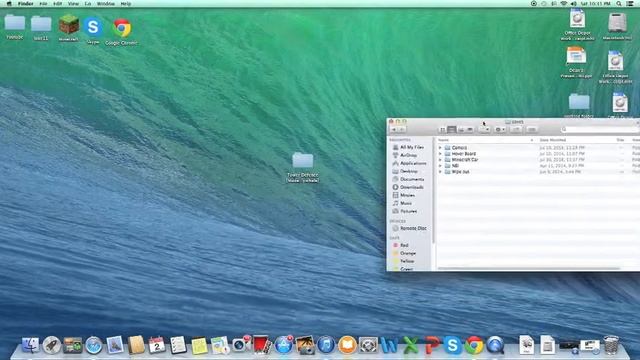Select the Minecraft desktop icon

click(x=69, y=27)
